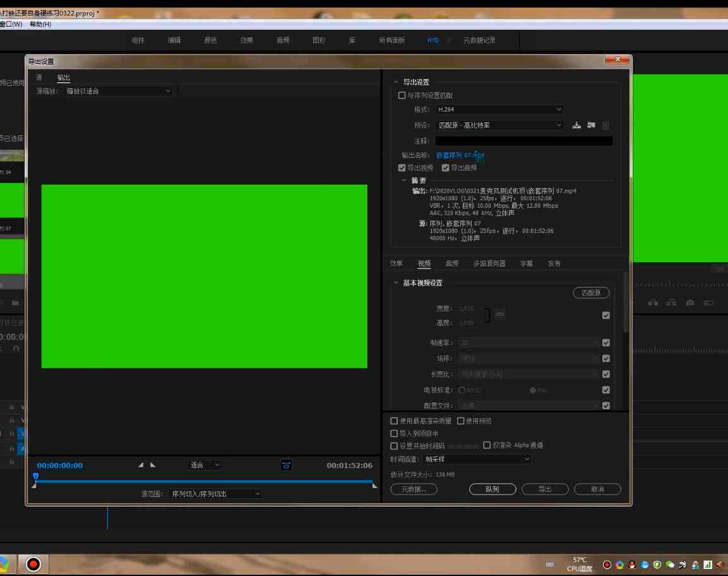Switch to the 多路复用器 tab
Image resolution: width=728 pixels, height=576 pixels.
[489, 263]
